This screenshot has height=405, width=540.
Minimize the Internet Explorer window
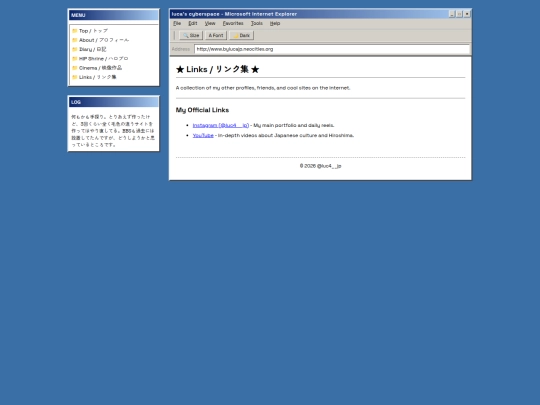coord(452,14)
